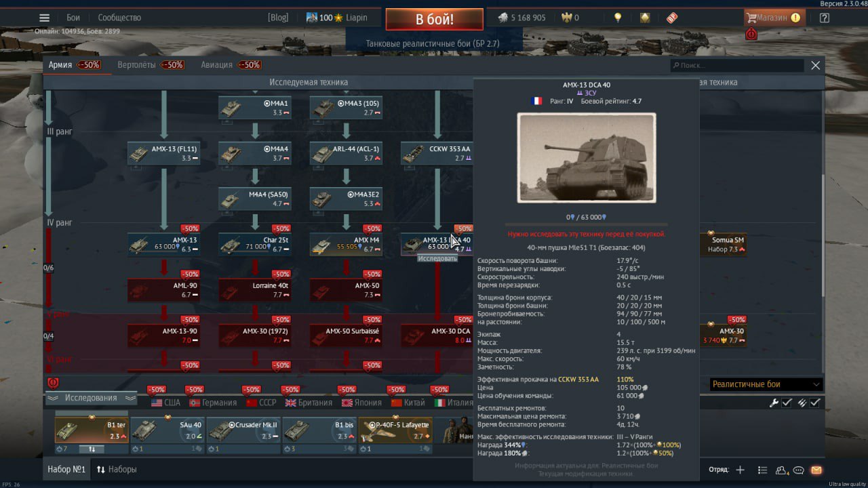The image size is (868, 488).
Task: Select the AMX-13 (FL11) vehicle card
Action: coord(164,153)
